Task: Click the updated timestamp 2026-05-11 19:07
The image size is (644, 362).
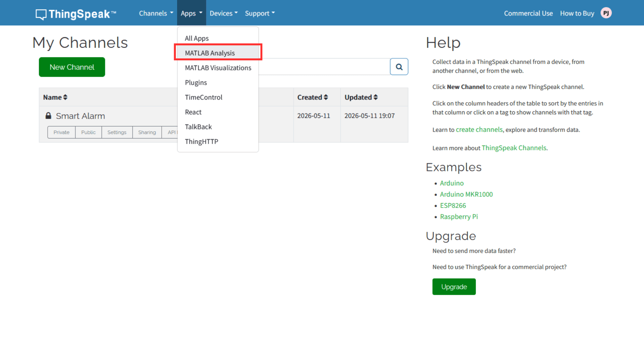Action: point(370,116)
